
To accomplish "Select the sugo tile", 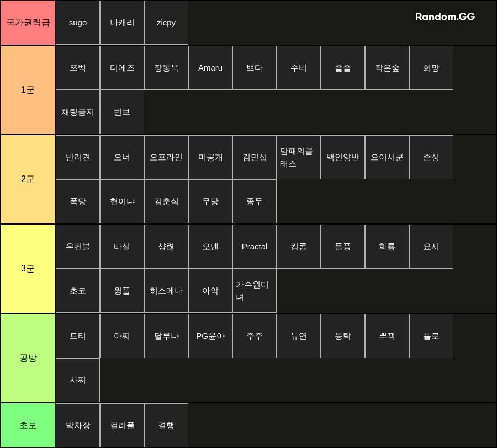I will (x=78, y=23).
